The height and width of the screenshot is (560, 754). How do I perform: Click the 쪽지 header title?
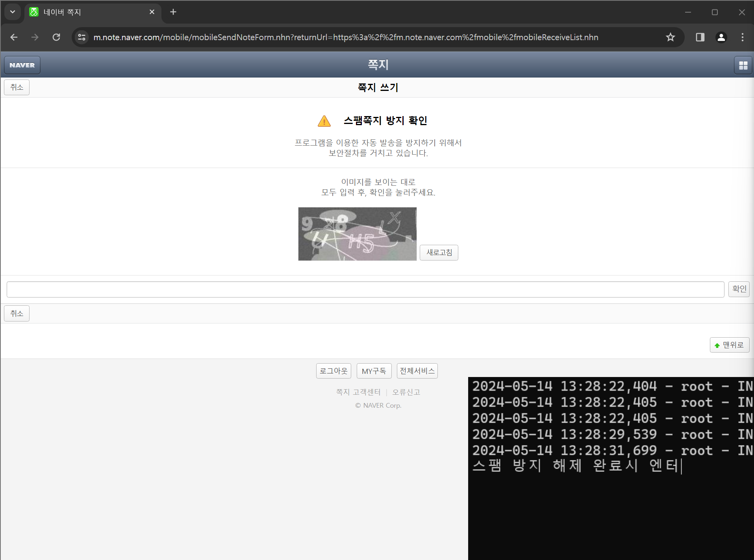(378, 65)
